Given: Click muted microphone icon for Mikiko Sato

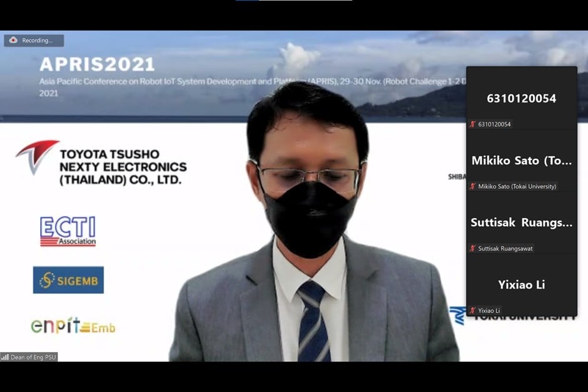Looking at the screenshot, I should [472, 186].
